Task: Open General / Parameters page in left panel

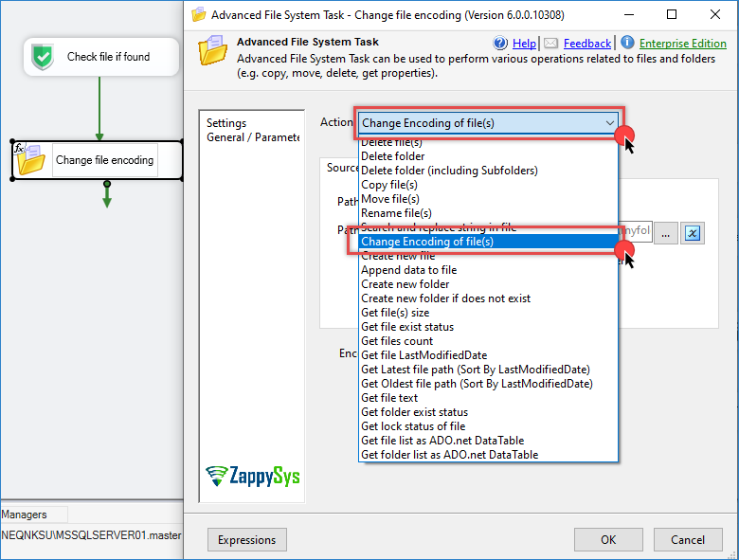Action: pyautogui.click(x=253, y=137)
